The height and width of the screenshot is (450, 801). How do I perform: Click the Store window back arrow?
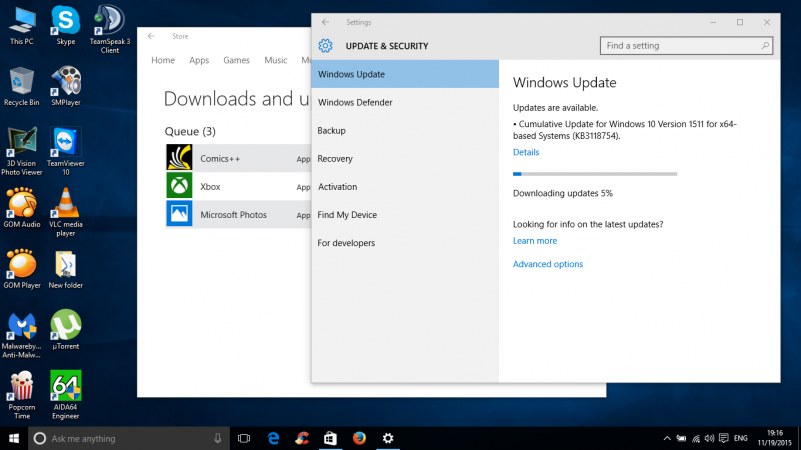(151, 36)
